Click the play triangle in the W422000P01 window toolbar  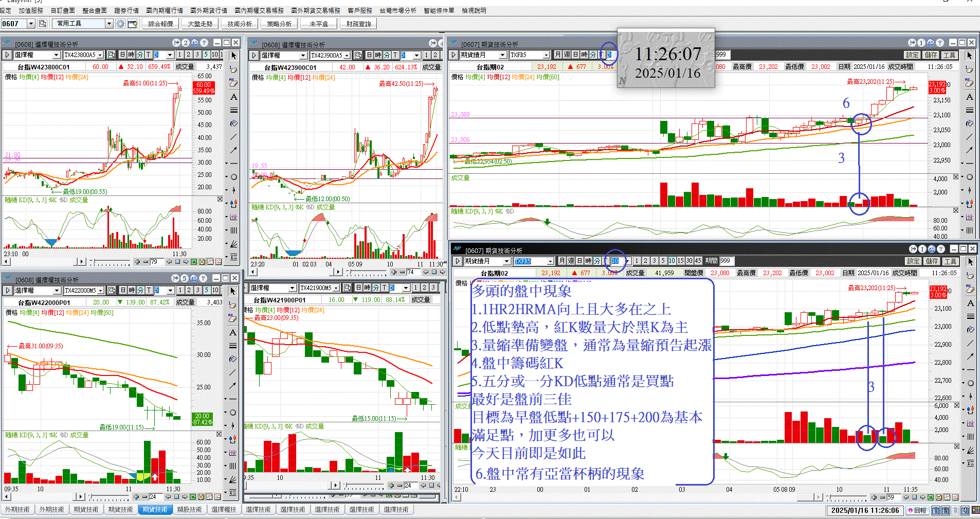(8, 290)
